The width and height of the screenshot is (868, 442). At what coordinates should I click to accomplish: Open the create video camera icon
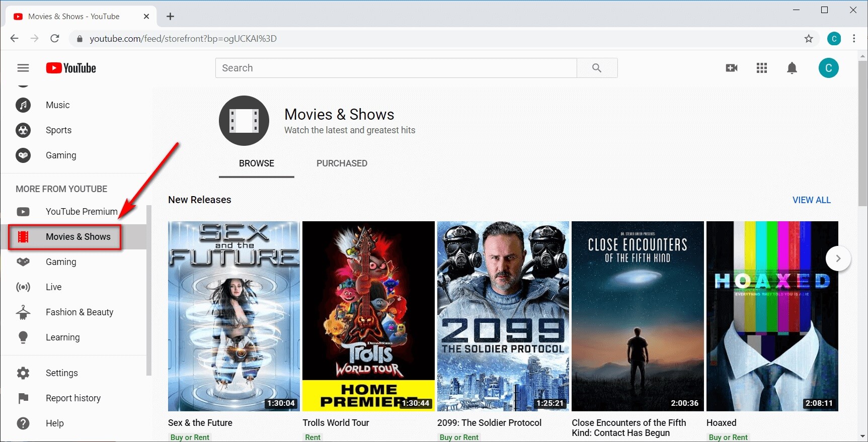pos(732,68)
